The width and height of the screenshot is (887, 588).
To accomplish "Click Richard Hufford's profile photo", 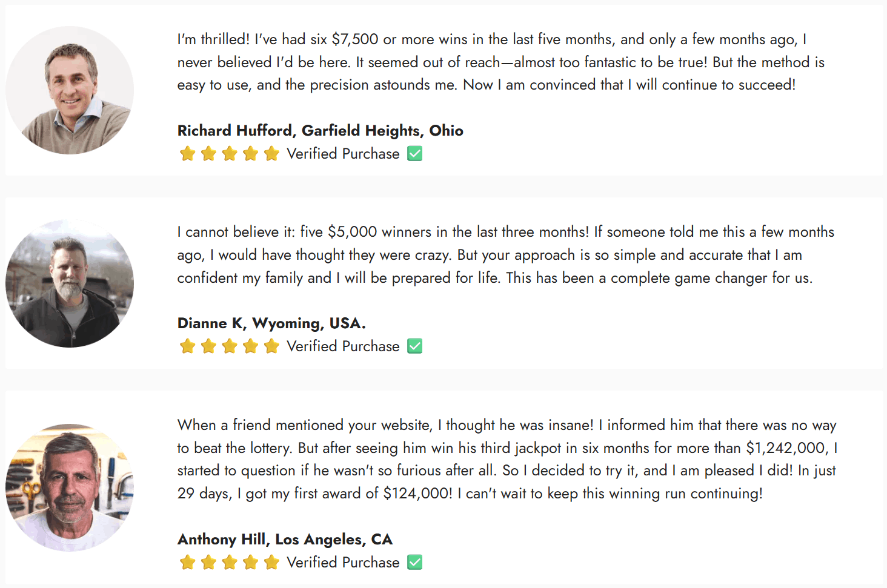I will (x=70, y=90).
